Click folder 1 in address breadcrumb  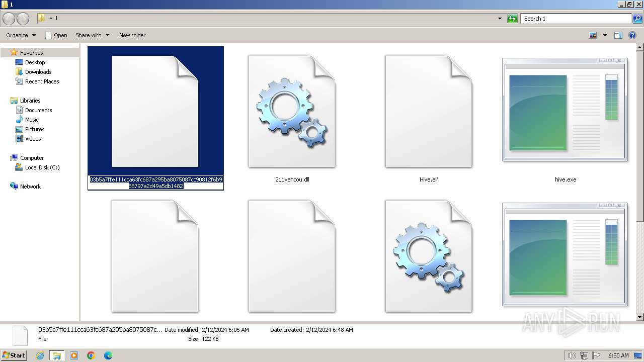click(x=56, y=19)
